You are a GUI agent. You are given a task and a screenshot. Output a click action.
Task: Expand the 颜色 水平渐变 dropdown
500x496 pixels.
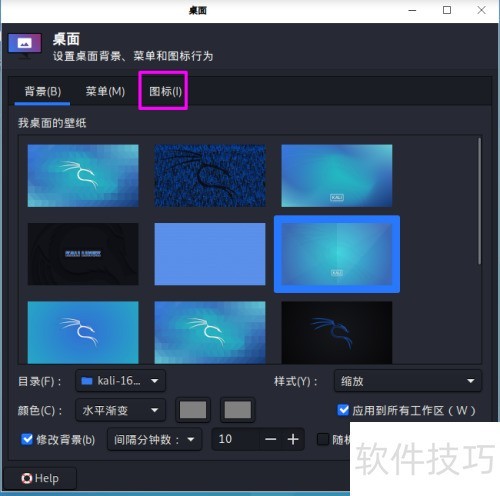click(120, 410)
